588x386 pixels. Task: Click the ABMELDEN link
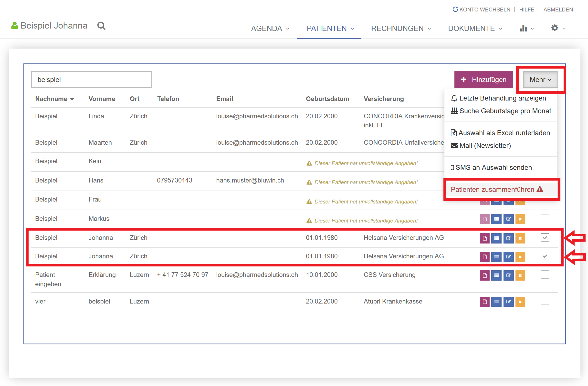tap(558, 9)
